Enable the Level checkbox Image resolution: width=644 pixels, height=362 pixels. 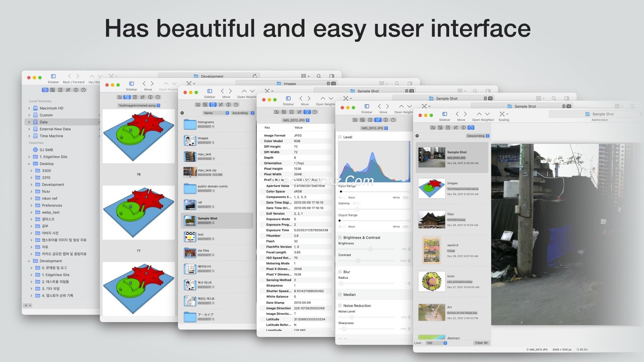click(340, 137)
